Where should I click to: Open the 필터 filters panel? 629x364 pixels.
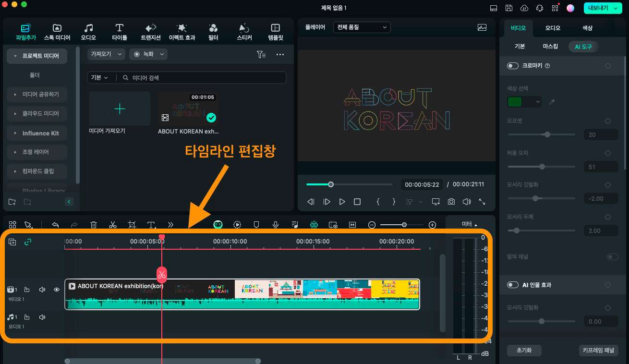click(213, 32)
